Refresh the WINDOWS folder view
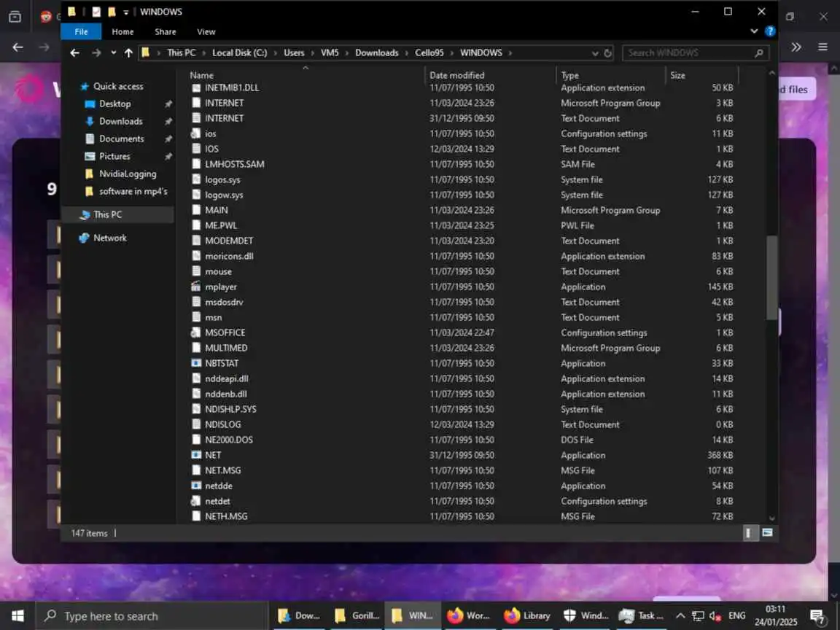 [x=607, y=53]
